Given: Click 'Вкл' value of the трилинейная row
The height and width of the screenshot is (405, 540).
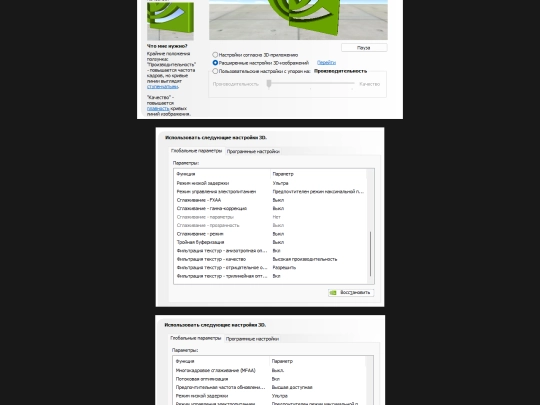Looking at the screenshot, I should click(x=276, y=276).
